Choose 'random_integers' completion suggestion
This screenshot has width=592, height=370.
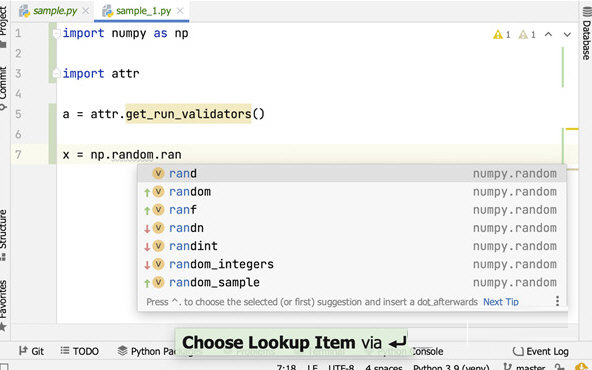click(352, 264)
